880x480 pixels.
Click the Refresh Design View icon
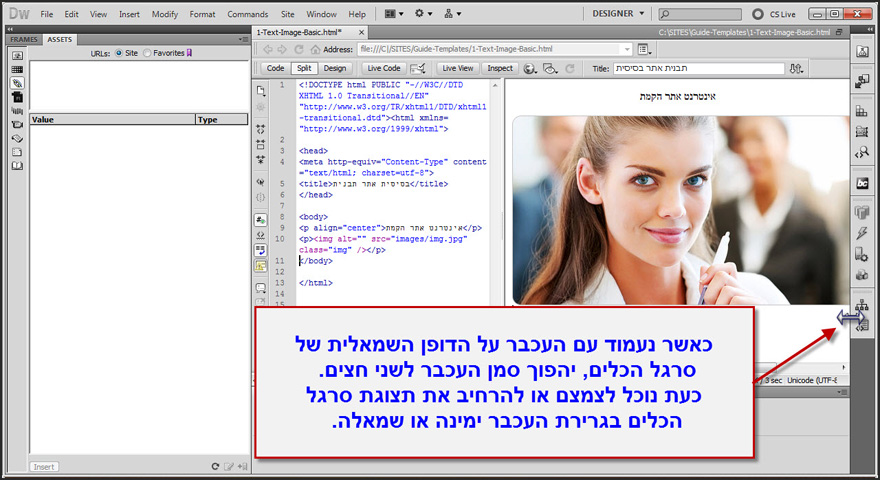(x=570, y=68)
